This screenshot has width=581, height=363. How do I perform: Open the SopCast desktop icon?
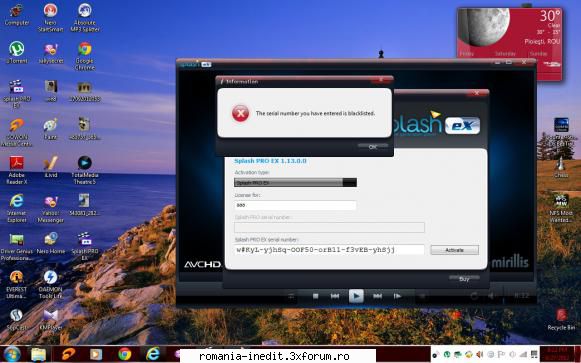pyautogui.click(x=17, y=319)
